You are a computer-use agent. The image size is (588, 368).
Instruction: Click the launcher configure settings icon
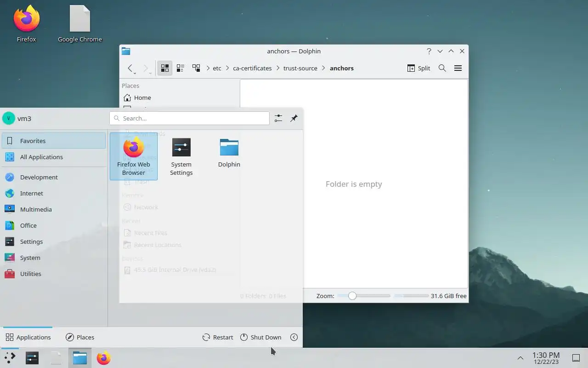[278, 118]
